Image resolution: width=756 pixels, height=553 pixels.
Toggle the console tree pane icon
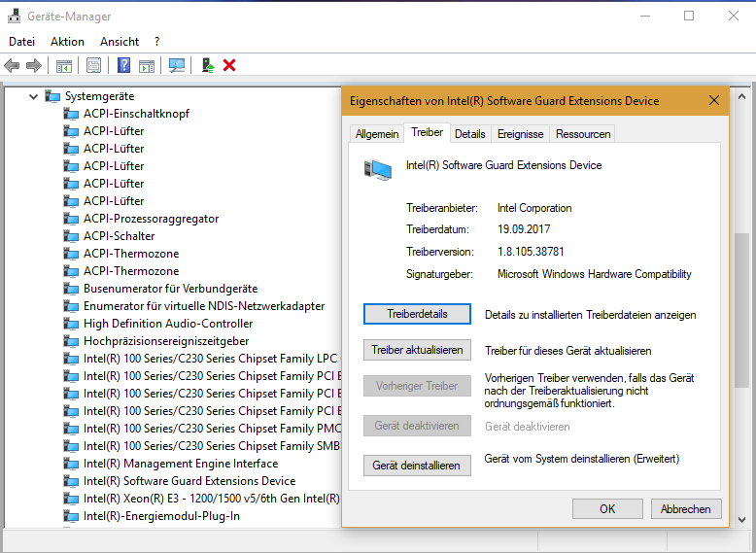click(x=63, y=65)
